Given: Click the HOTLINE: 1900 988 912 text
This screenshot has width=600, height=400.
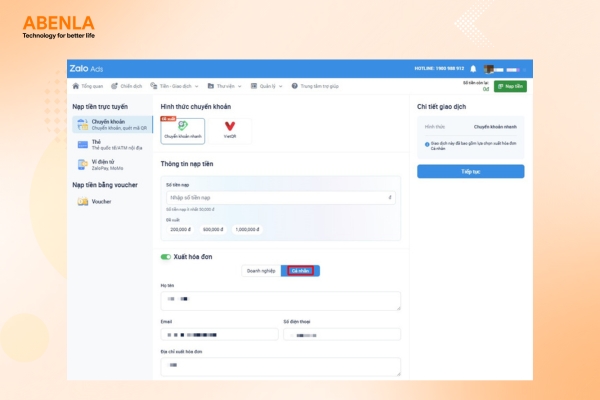Looking at the screenshot, I should (439, 69).
